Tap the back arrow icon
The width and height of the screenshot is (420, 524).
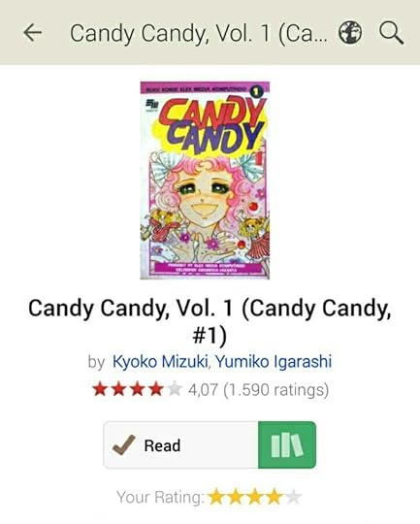click(x=32, y=33)
